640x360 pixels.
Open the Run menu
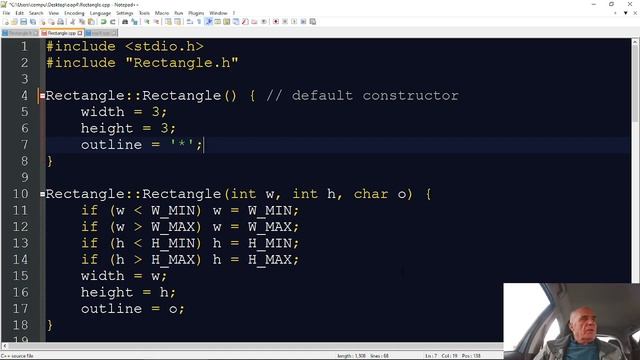(x=178, y=13)
